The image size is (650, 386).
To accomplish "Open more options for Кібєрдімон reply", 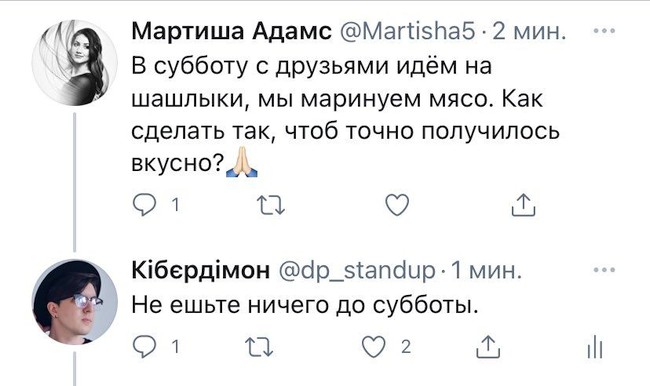I will point(604,270).
